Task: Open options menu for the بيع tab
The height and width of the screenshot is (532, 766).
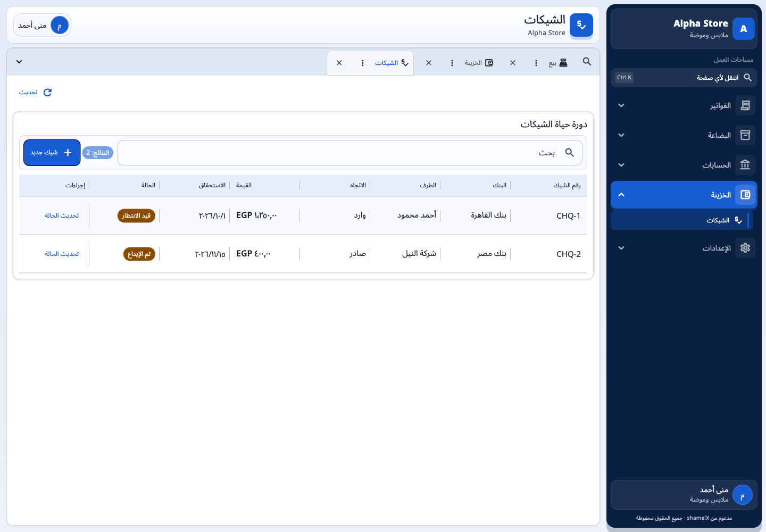Action: pyautogui.click(x=536, y=63)
